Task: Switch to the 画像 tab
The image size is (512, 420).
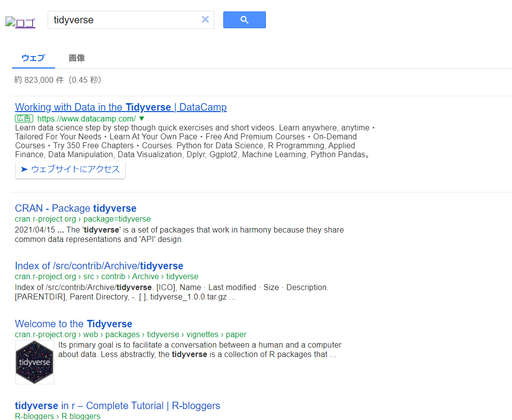Action: 77,58
